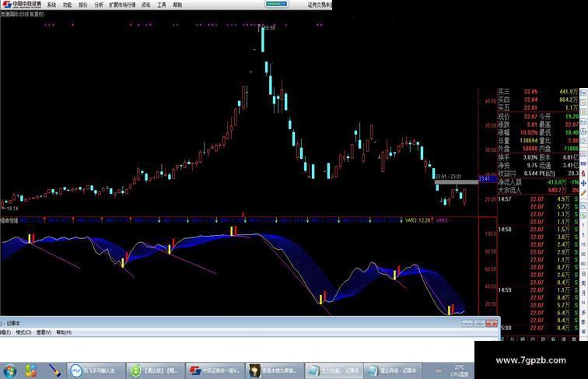Click the 买三 22.05 bid row
The height and width of the screenshot is (379, 588).
538,92
